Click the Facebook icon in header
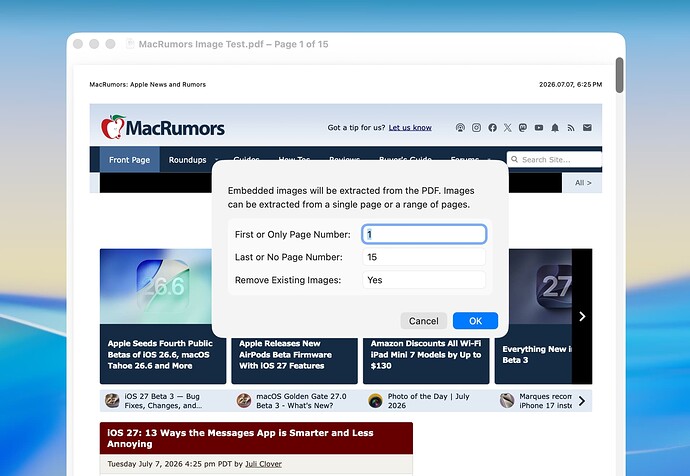The width and height of the screenshot is (690, 476). [492, 128]
